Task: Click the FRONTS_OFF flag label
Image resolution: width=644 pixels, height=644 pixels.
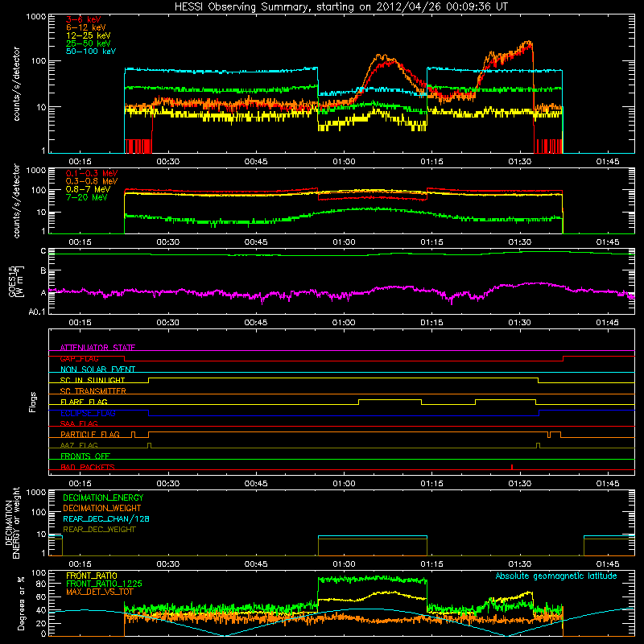Action: click(x=85, y=456)
